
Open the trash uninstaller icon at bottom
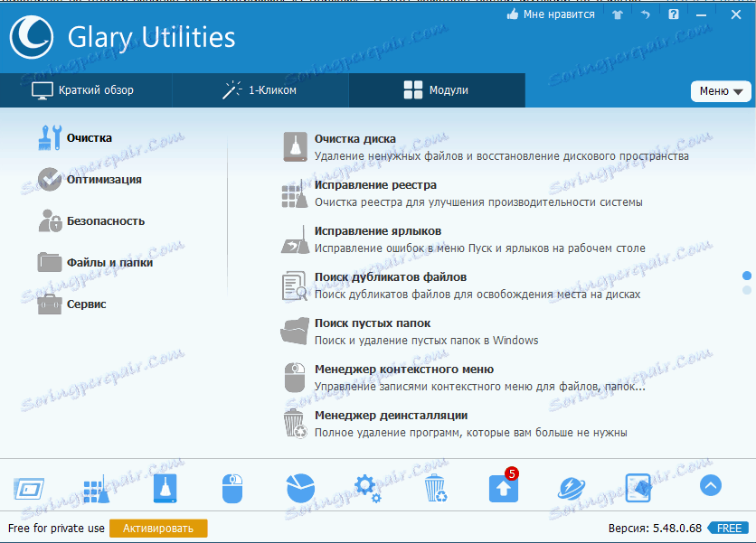click(435, 487)
